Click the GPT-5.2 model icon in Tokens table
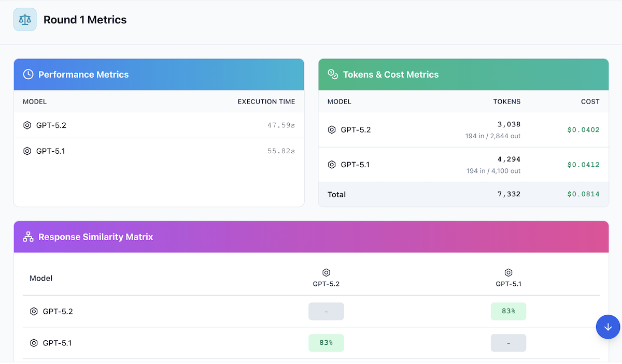This screenshot has height=364, width=622. click(x=332, y=129)
